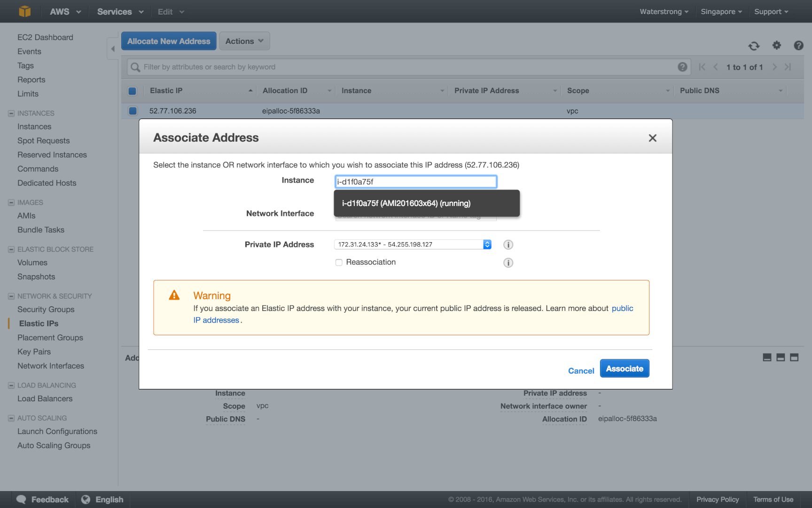
Task: Open AMIs in sidebar
Action: [x=26, y=215]
